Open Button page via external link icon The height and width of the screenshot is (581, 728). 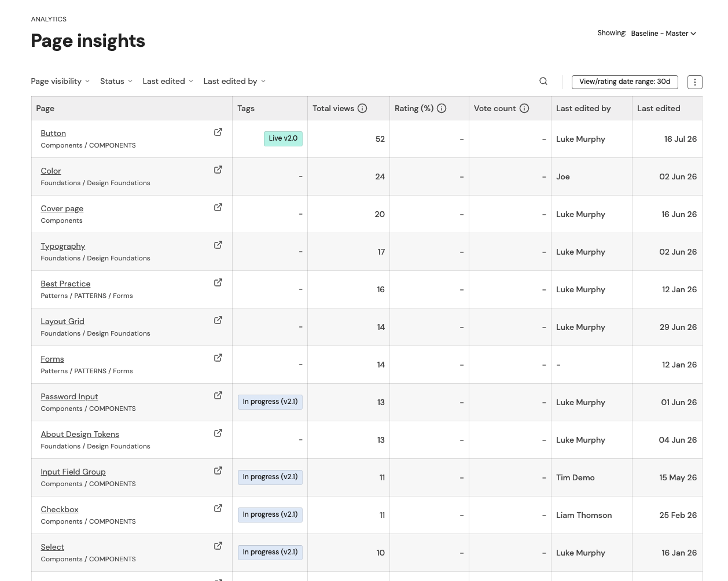pos(218,132)
